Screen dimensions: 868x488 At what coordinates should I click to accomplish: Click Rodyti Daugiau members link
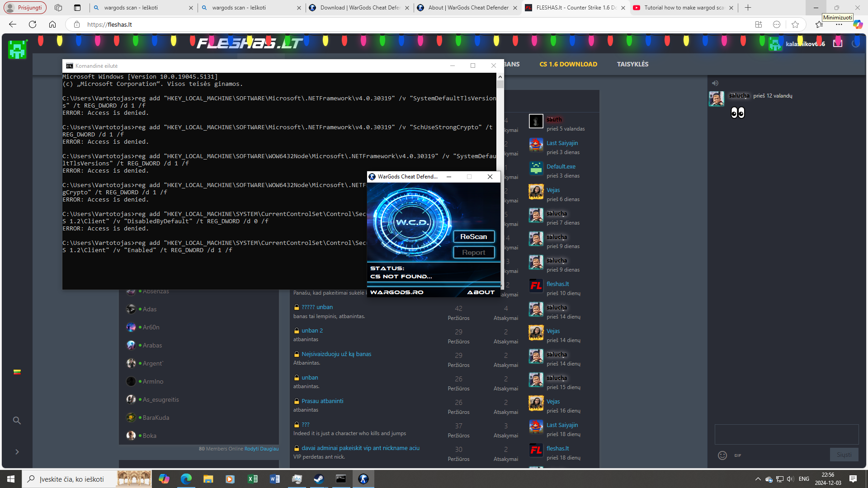[261, 449]
